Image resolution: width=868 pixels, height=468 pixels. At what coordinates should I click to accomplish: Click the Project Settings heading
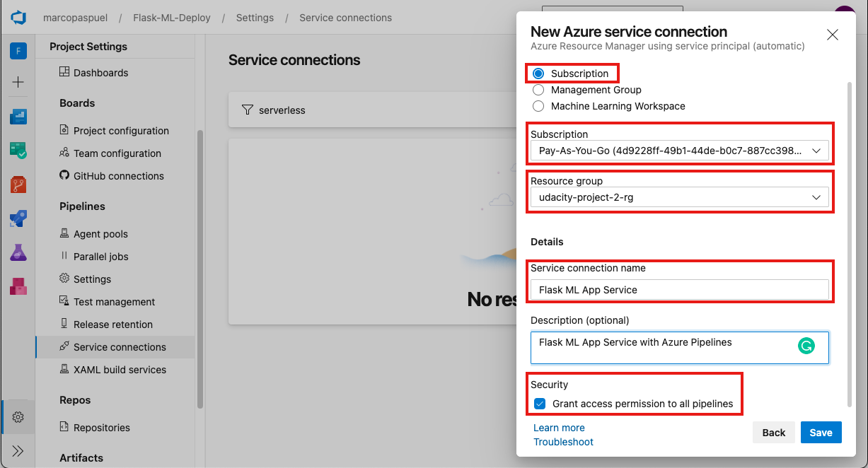point(88,47)
